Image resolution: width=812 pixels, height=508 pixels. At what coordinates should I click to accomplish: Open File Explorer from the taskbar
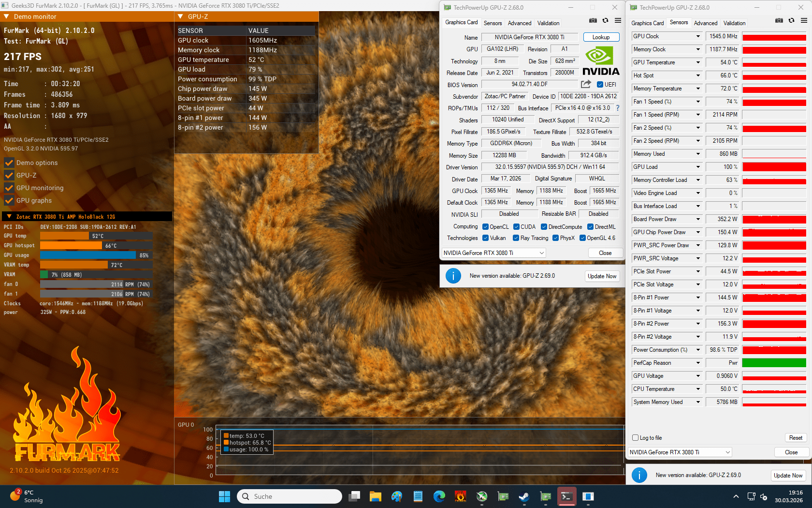click(376, 496)
